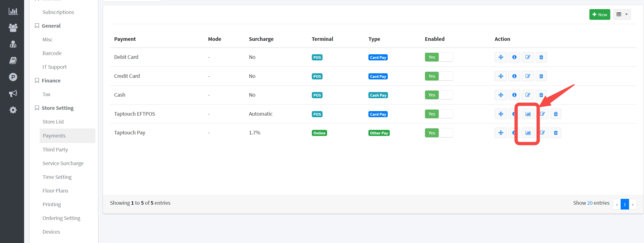644x243 pixels.
Task: Click move arrows icon for Cash row
Action: pos(501,95)
